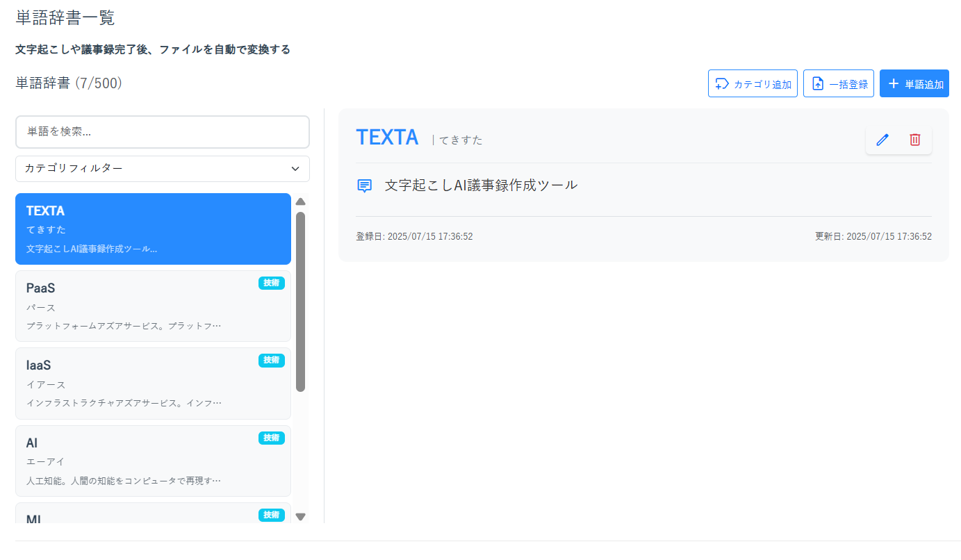Select the TEXTA entry in the word list

(153, 229)
